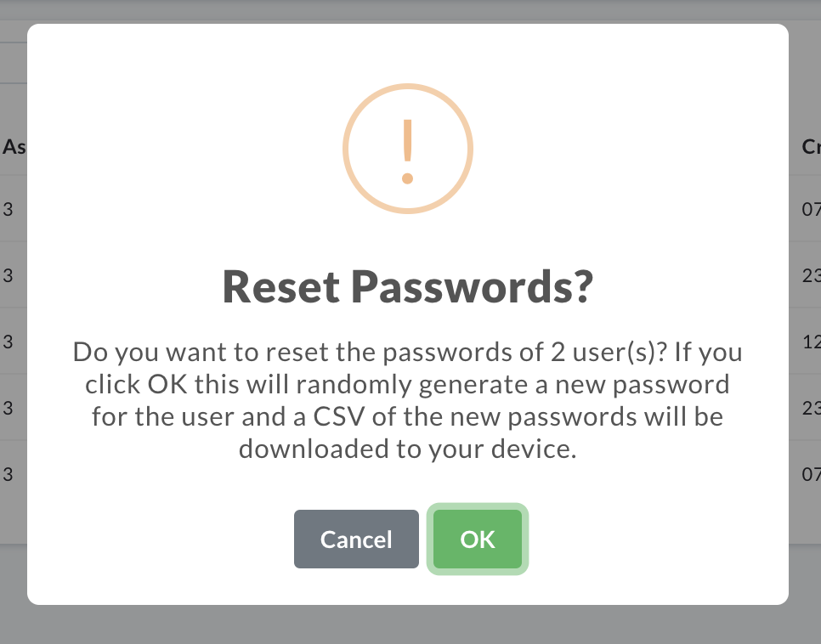821x644 pixels.
Task: Confirm the password reset with OK
Action: (x=477, y=539)
